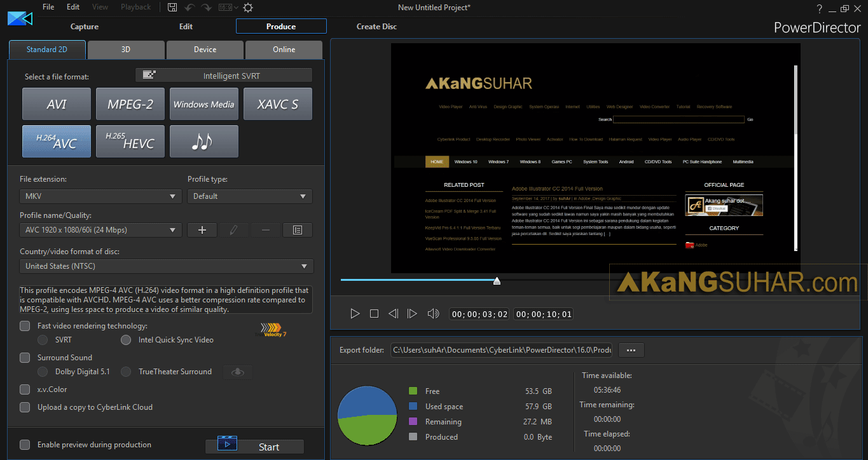Step to the previous frame
The height and width of the screenshot is (460, 868).
point(393,313)
